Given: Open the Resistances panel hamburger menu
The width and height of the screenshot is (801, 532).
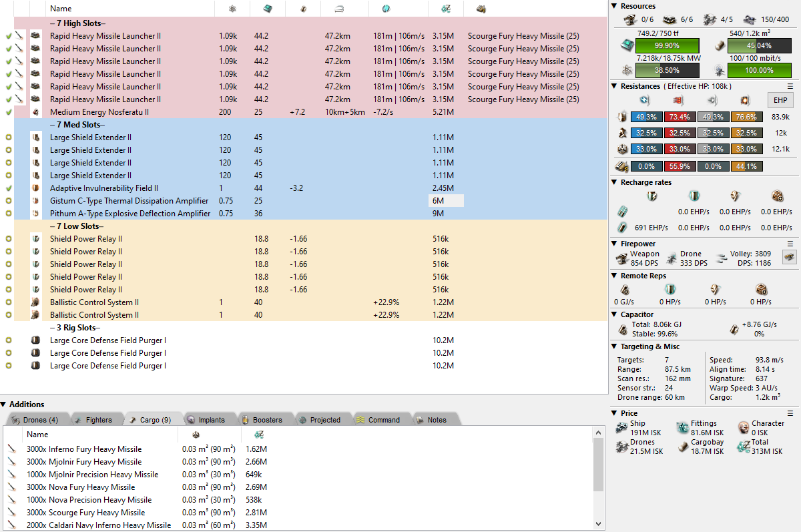Looking at the screenshot, I should 790,86.
